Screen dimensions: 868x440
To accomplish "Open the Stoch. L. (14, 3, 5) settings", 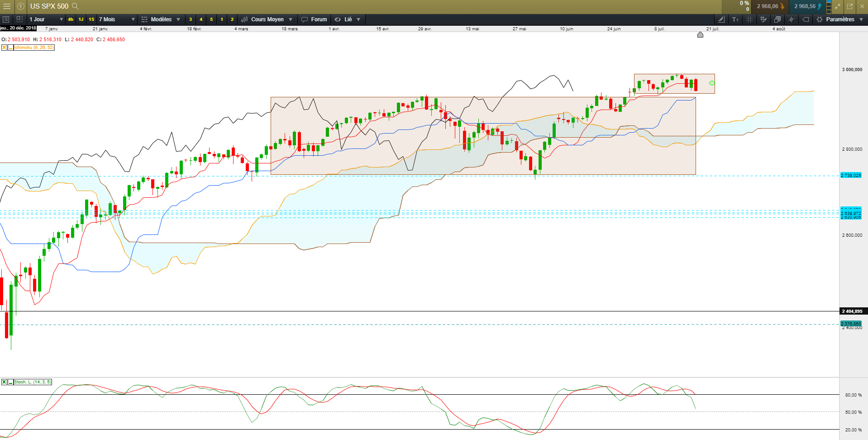I will click(33, 382).
